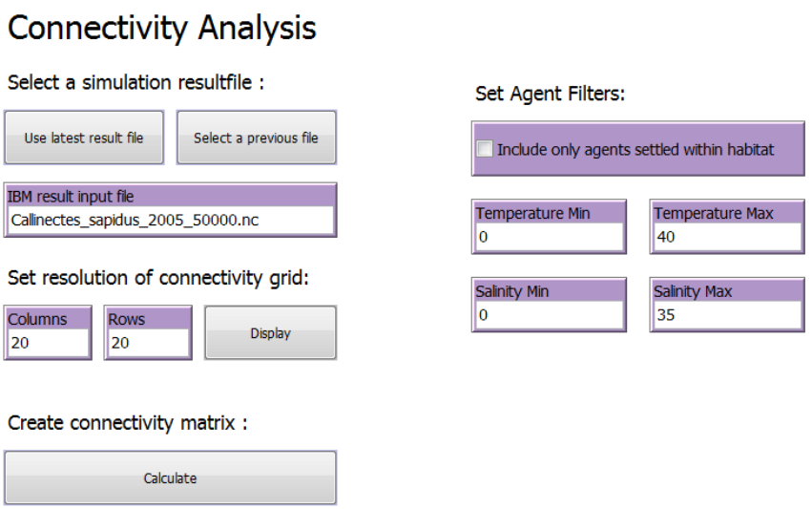Enable the settled within habitat checkbox

tap(485, 149)
